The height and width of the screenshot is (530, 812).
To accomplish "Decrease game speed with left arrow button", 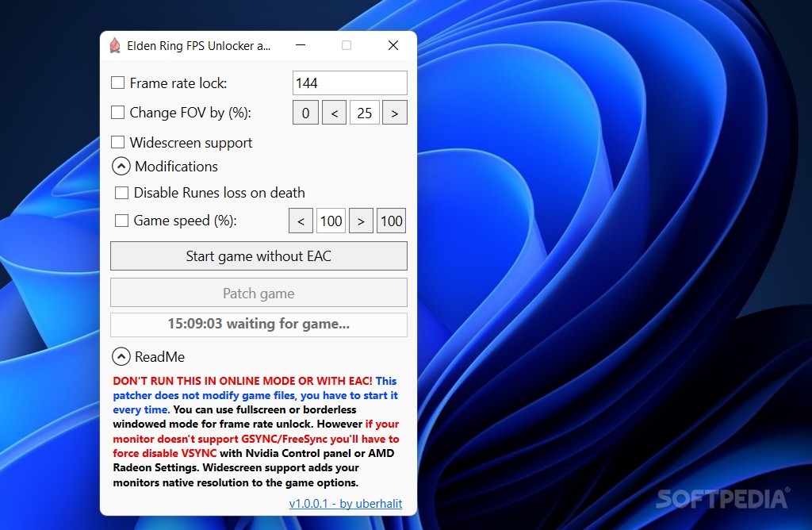I will point(301,221).
